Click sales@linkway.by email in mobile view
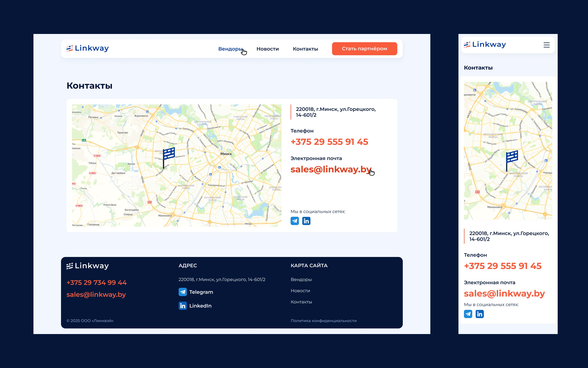 coord(504,293)
